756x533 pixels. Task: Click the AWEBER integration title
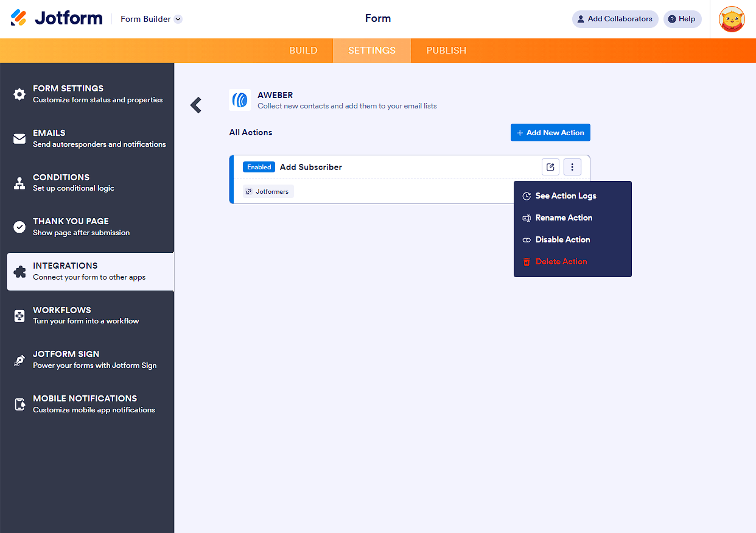(x=275, y=95)
